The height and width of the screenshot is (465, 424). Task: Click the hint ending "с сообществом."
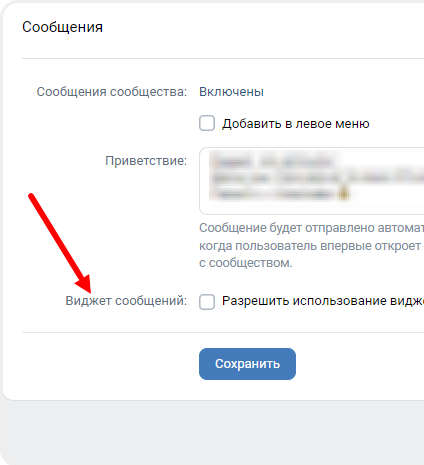246,263
